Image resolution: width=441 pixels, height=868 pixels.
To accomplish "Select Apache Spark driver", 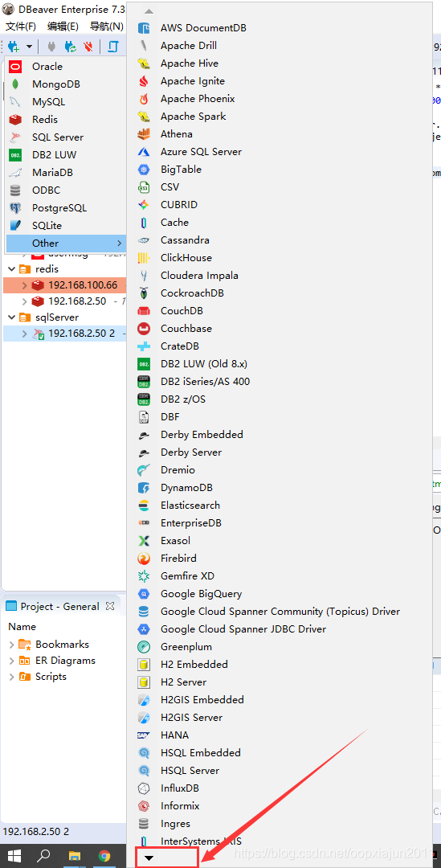I will 280,117.
